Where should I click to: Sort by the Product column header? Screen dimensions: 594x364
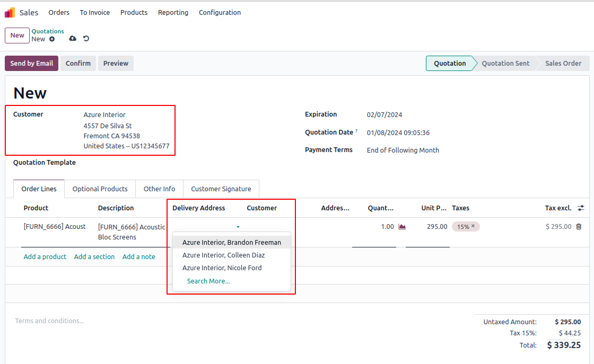coord(36,208)
